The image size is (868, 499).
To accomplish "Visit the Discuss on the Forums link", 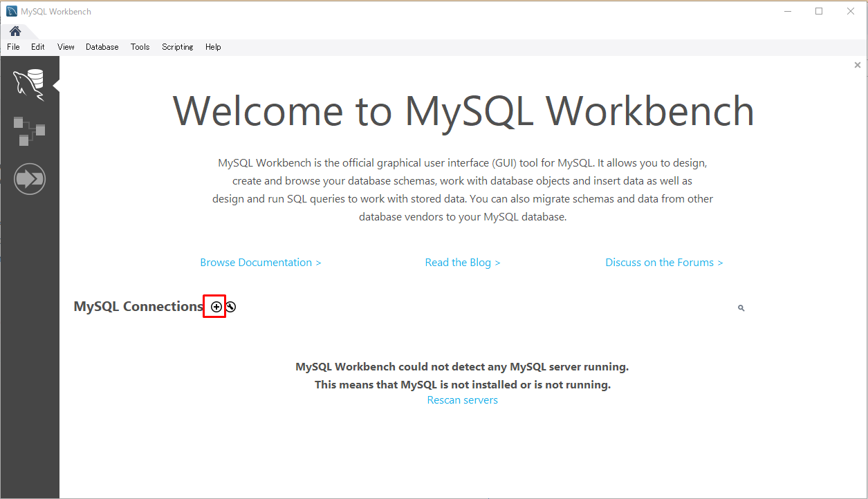I will point(664,263).
